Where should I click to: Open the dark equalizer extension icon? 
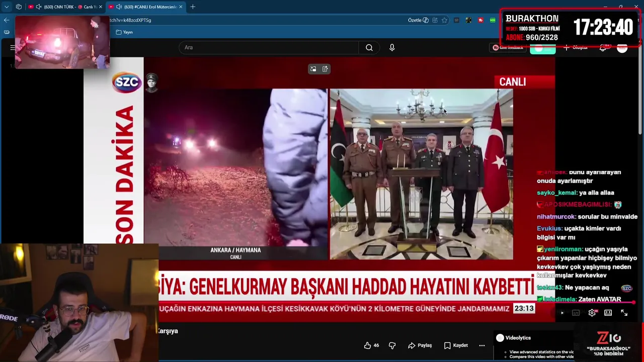pos(456,20)
